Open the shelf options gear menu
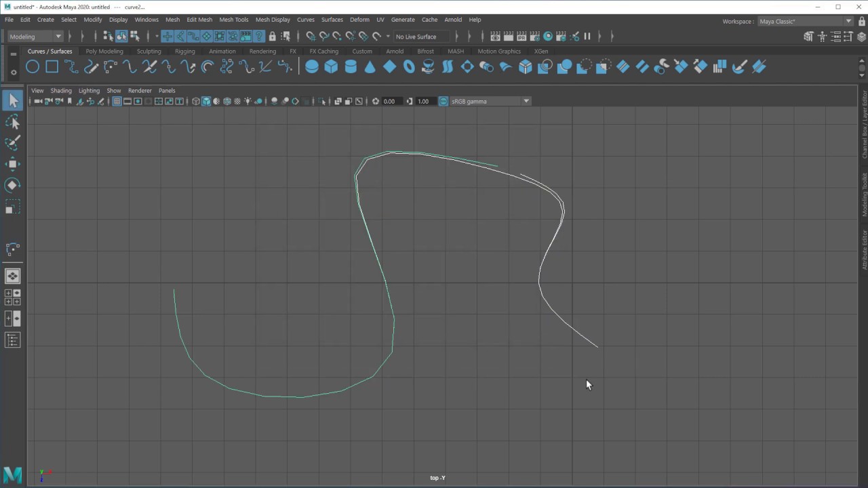868x488 pixels. pyautogui.click(x=13, y=73)
